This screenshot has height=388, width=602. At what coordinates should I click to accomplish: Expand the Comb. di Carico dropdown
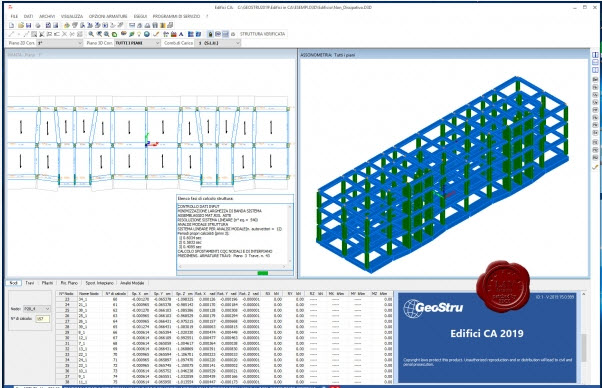217,43
